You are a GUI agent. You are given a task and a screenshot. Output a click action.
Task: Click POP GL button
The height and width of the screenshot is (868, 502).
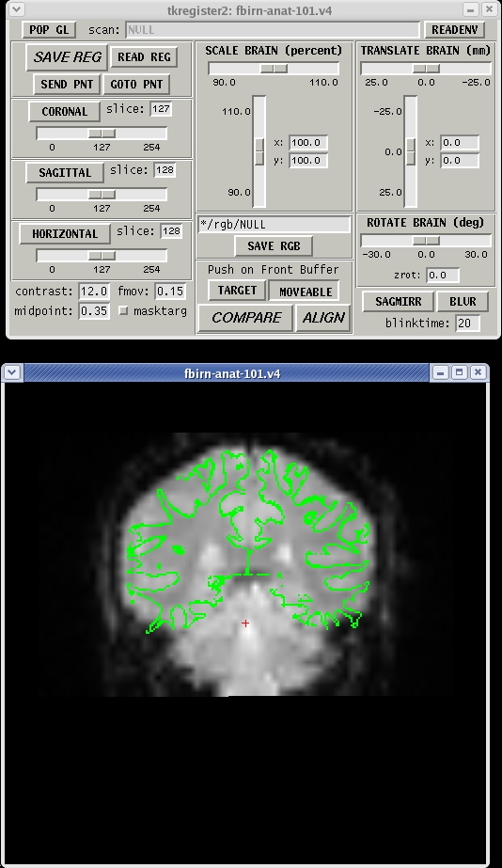[49, 30]
